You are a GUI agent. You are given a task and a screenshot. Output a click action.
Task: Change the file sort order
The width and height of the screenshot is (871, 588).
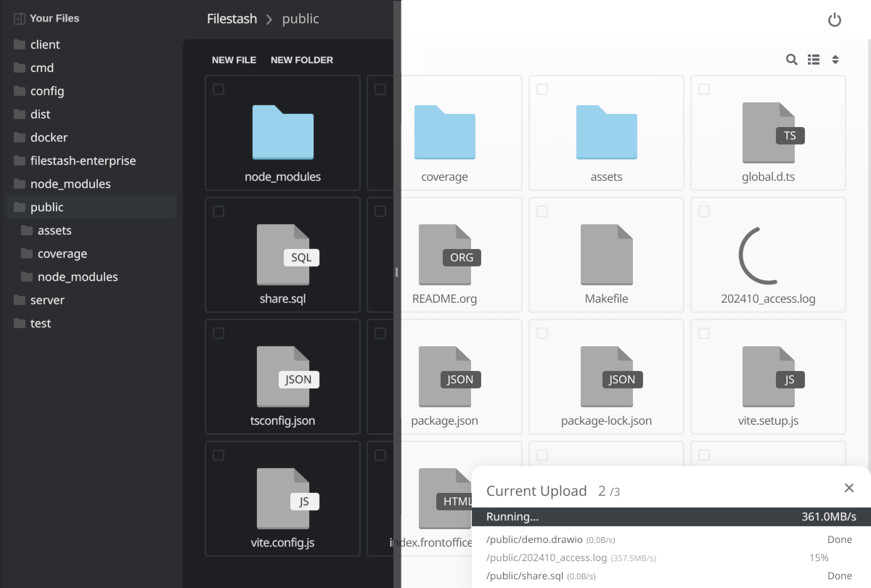coord(835,60)
